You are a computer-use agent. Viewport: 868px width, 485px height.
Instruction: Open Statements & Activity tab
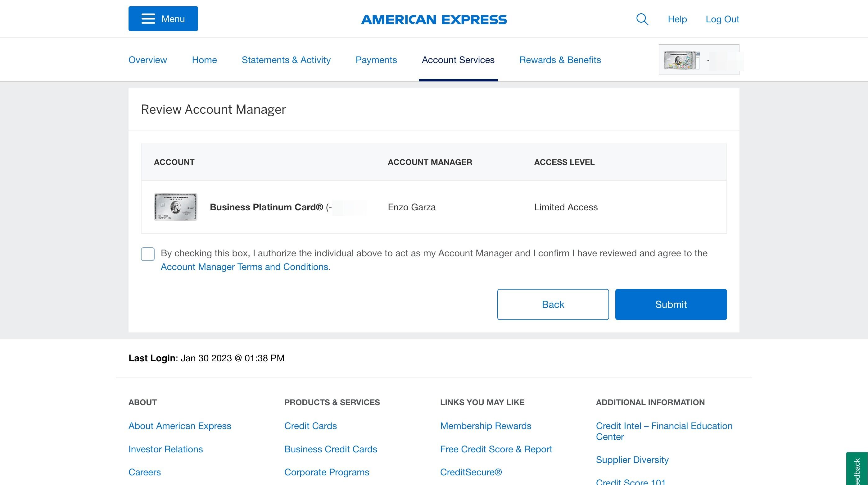[286, 60]
